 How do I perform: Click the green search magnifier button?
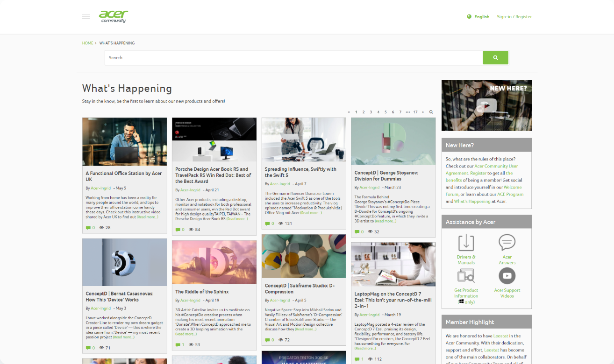(x=495, y=58)
